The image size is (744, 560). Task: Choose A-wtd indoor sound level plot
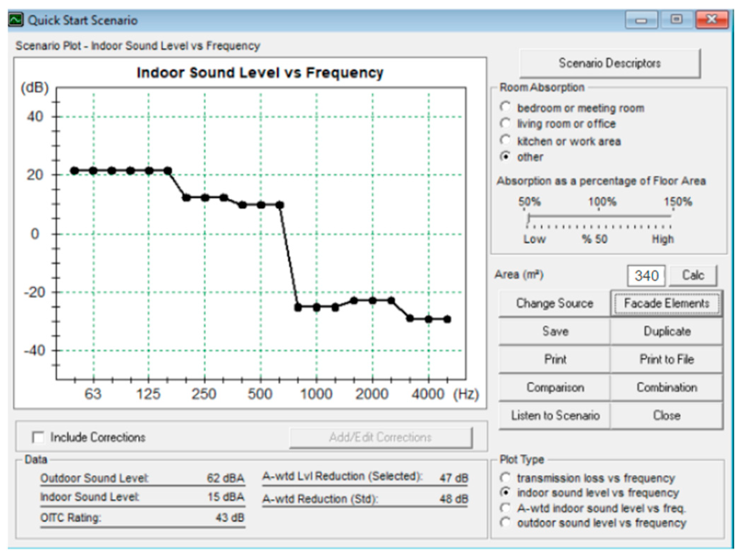505,508
